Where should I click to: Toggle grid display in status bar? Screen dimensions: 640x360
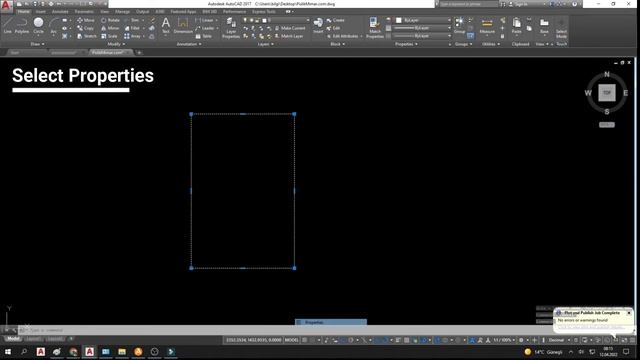click(x=304, y=340)
